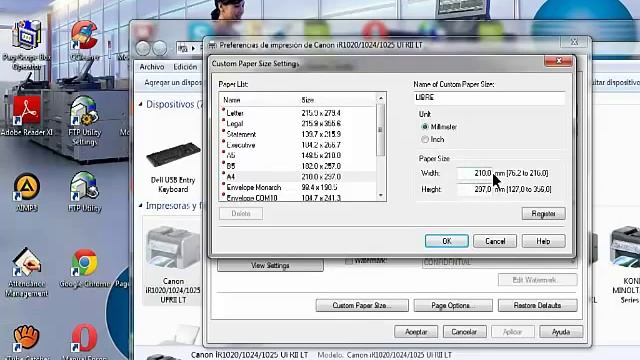Viewport: 640px width, 360px height.
Task: Select Envelope Monarch row in Paper List
Action: point(298,187)
